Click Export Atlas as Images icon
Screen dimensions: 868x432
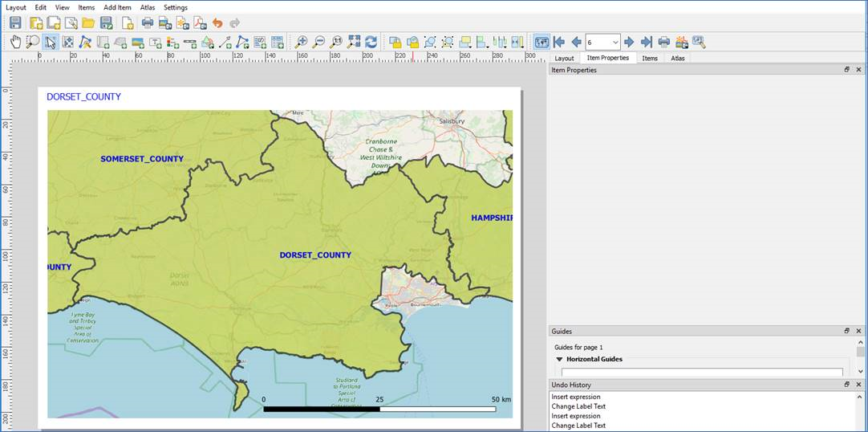[x=681, y=42]
